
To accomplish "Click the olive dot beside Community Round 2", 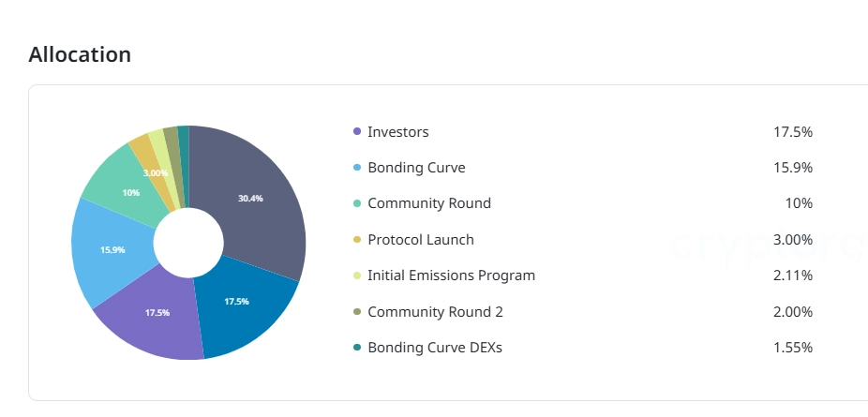I will (357, 312).
